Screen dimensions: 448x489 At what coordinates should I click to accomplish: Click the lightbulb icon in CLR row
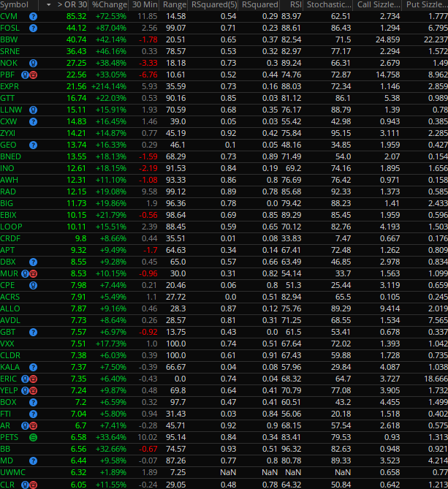(25, 485)
